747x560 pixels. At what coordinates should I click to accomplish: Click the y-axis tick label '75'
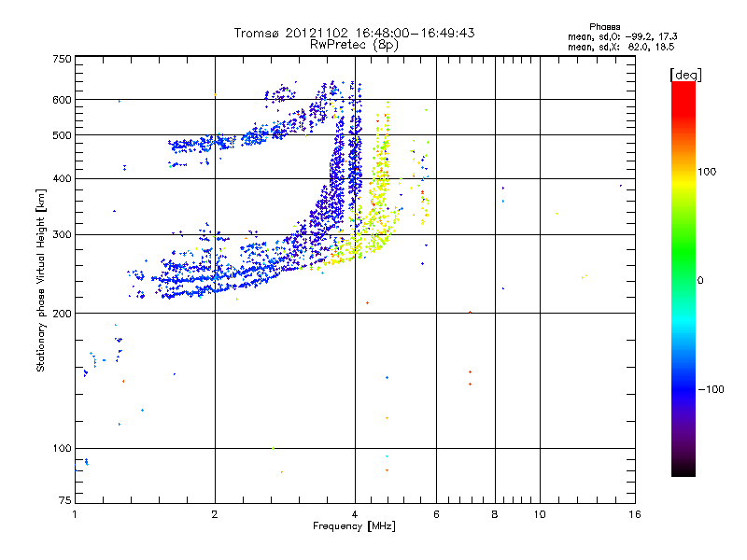pyautogui.click(x=65, y=500)
